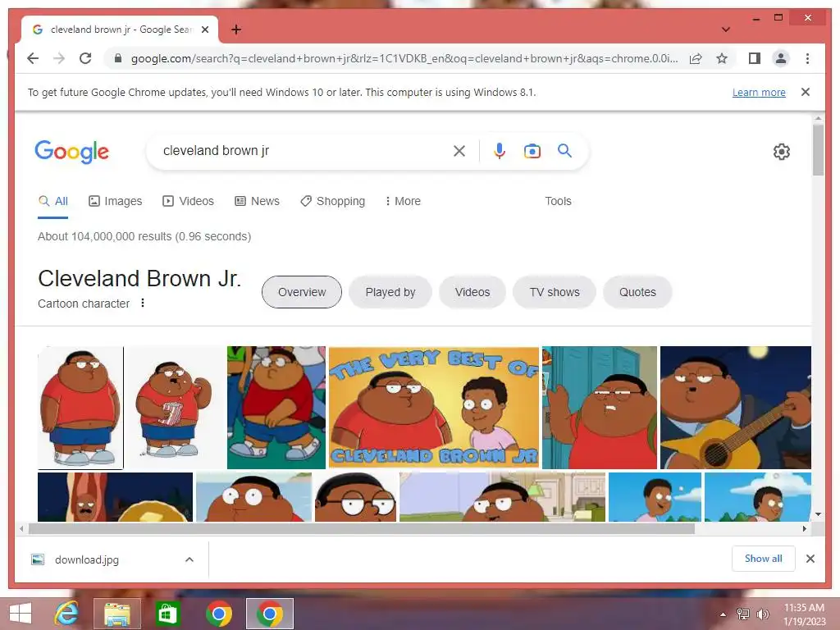Open a new browser tab

pyautogui.click(x=235, y=30)
